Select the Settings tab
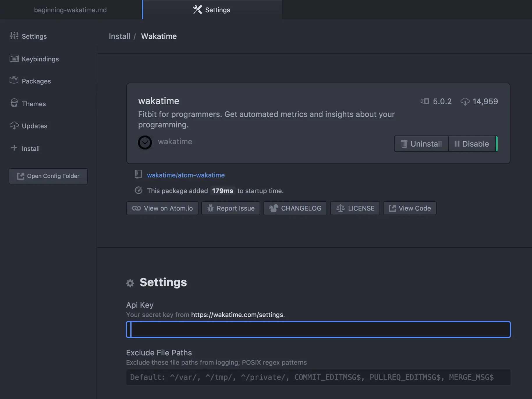This screenshot has width=532, height=399. click(212, 10)
